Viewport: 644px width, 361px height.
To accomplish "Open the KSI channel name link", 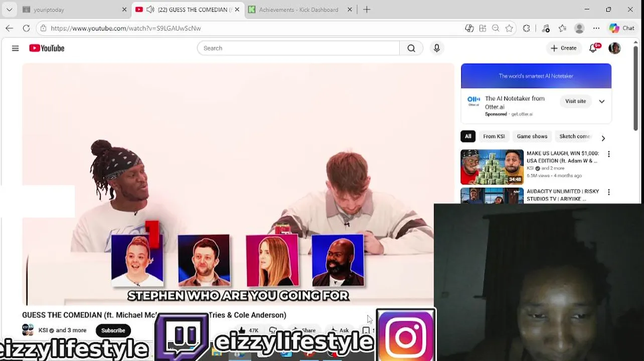I will point(43,330).
